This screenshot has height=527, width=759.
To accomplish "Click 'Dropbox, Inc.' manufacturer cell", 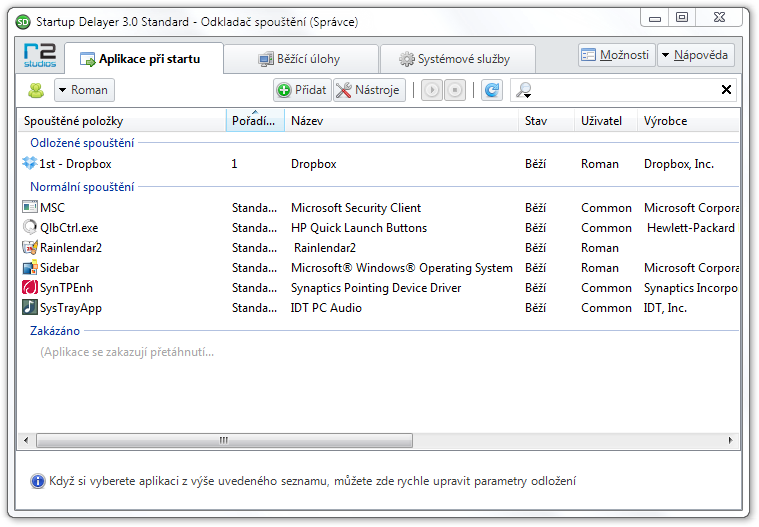I will [679, 164].
